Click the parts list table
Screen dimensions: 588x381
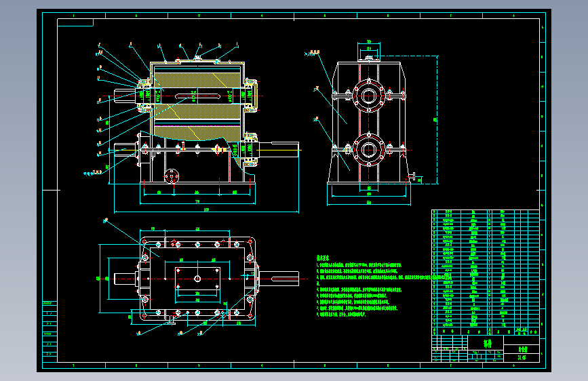point(486,273)
